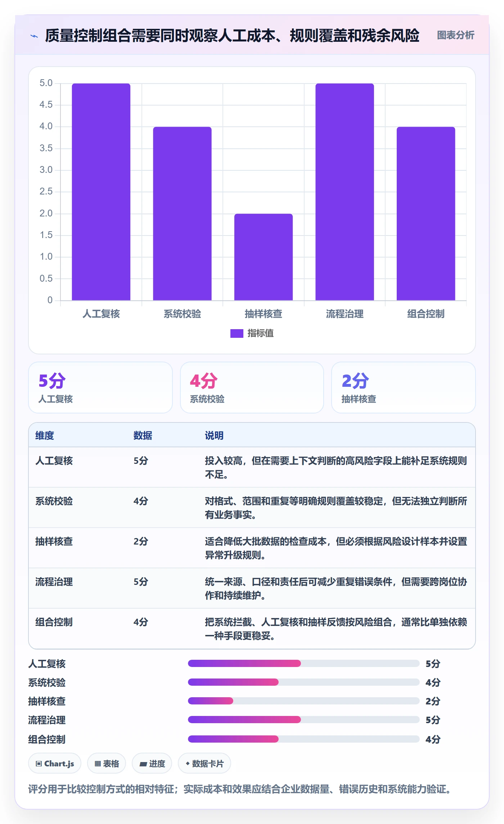Image resolution: width=504 pixels, height=824 pixels.
Task: Click description starting 统一来源
Action: click(336, 588)
